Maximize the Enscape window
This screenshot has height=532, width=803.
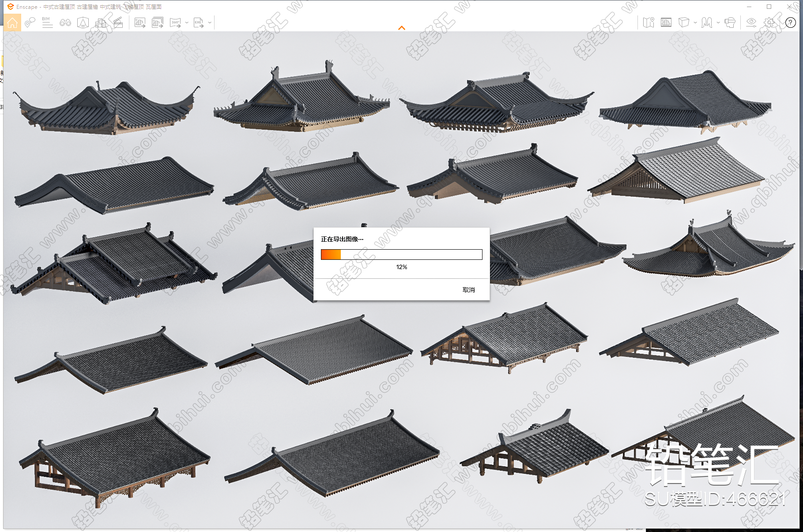[769, 7]
